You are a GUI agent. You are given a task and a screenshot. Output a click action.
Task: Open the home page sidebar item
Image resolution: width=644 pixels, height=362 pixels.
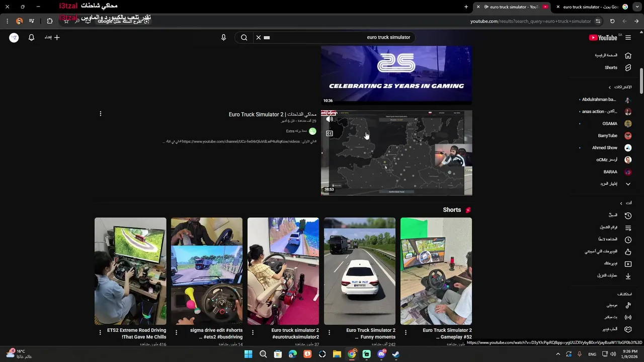pos(612,55)
